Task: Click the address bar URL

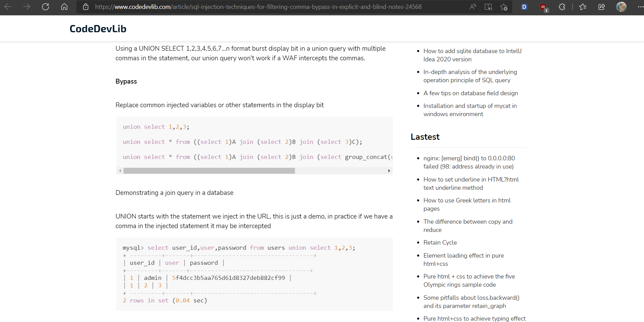Action: pos(258,7)
